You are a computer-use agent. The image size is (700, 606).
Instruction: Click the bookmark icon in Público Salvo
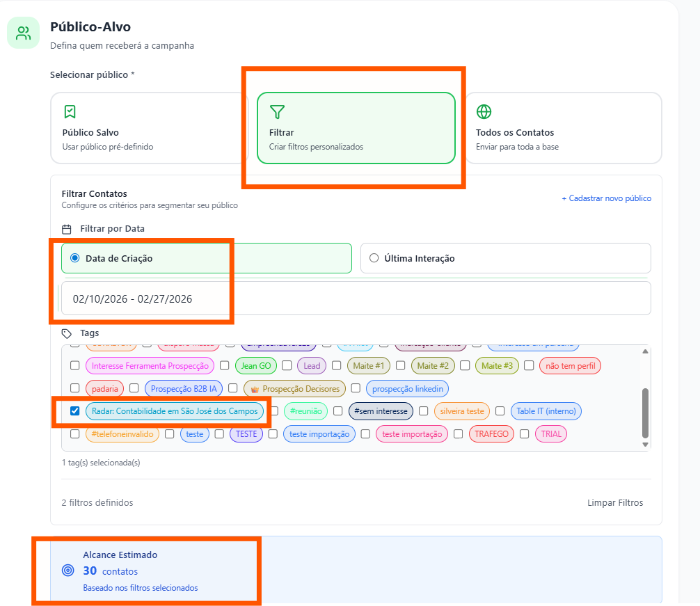click(70, 111)
